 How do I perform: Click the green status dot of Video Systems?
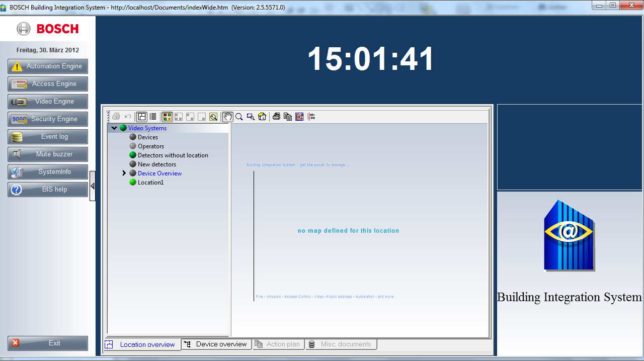(x=123, y=128)
